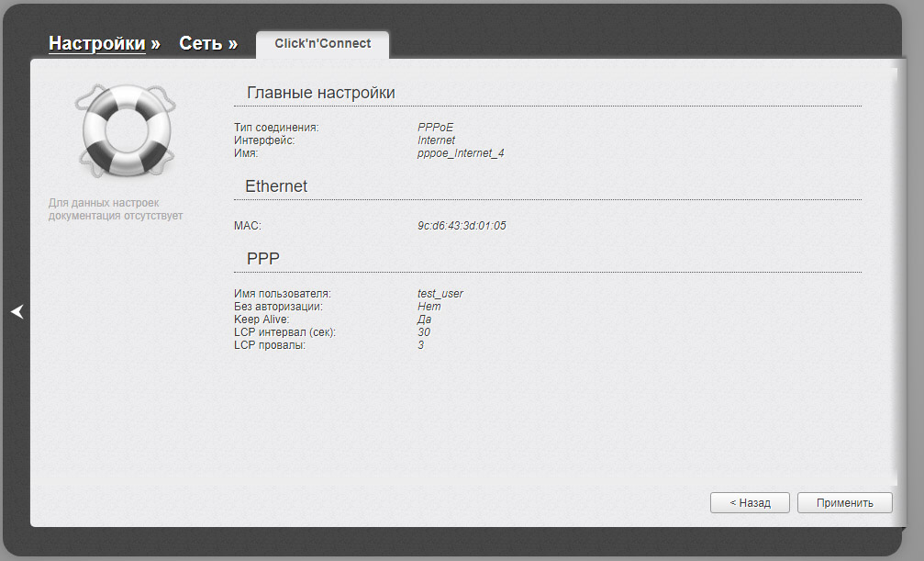This screenshot has width=924, height=561.
Task: Click the missing documentation notice text
Action: [x=116, y=209]
